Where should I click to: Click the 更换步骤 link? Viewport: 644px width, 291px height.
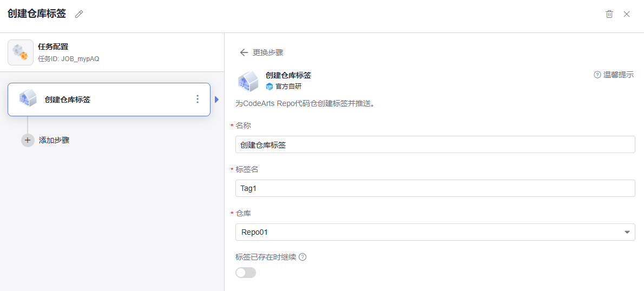[x=268, y=52]
